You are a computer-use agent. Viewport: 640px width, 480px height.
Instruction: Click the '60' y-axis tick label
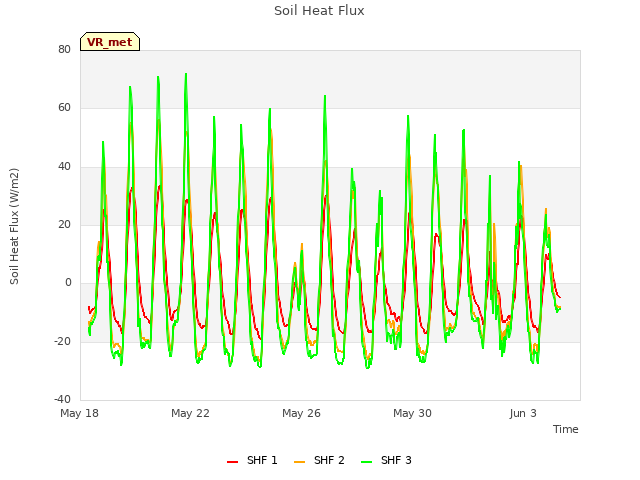64,107
